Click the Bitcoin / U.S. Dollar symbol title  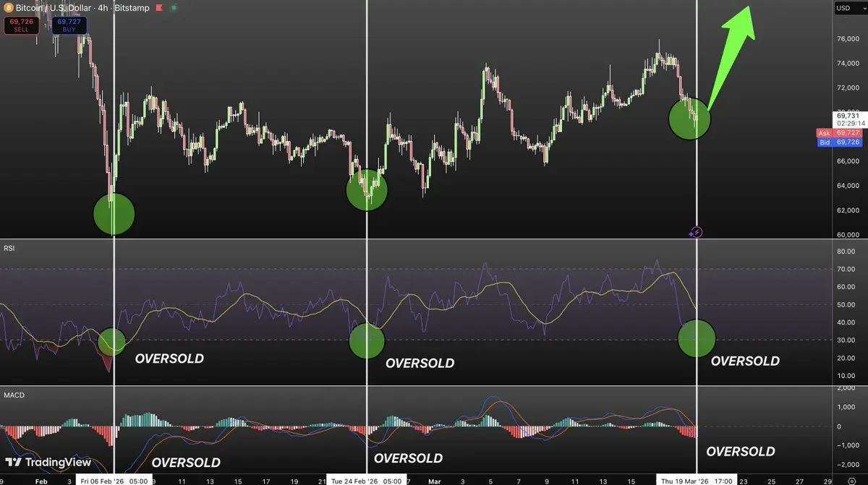tap(54, 7)
